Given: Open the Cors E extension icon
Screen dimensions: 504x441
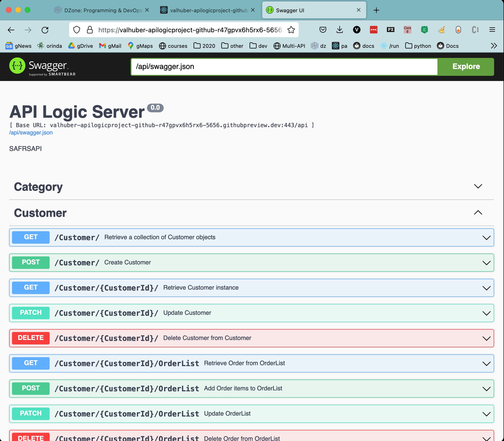Looking at the screenshot, I should pos(407,30).
